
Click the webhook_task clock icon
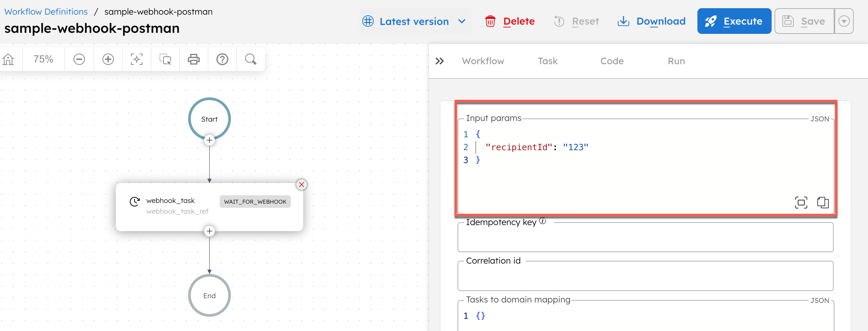pyautogui.click(x=135, y=202)
